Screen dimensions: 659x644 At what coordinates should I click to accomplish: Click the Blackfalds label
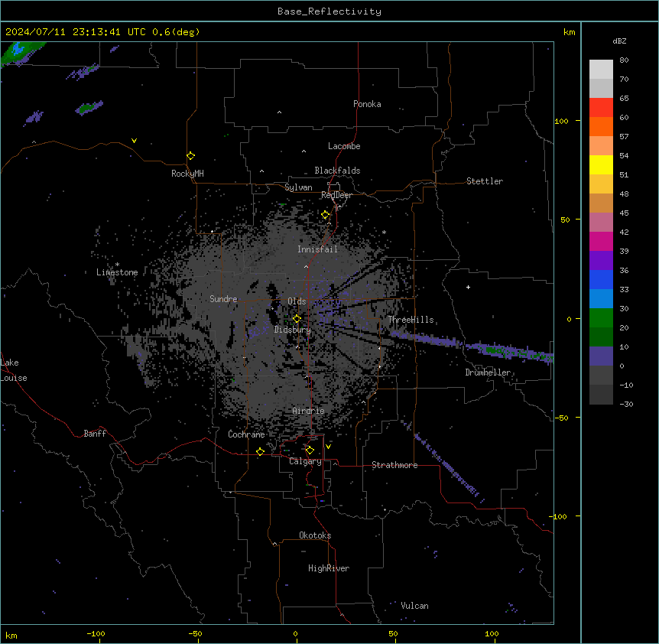[x=337, y=171]
